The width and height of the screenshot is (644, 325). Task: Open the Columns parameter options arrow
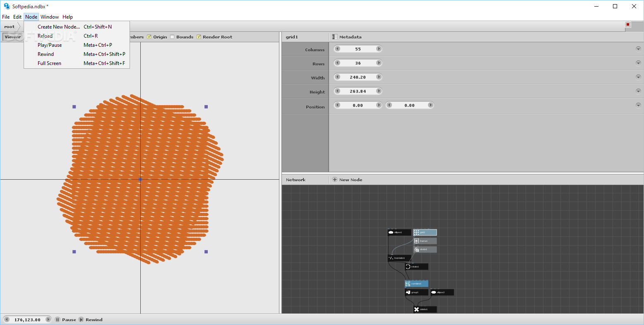point(638,49)
